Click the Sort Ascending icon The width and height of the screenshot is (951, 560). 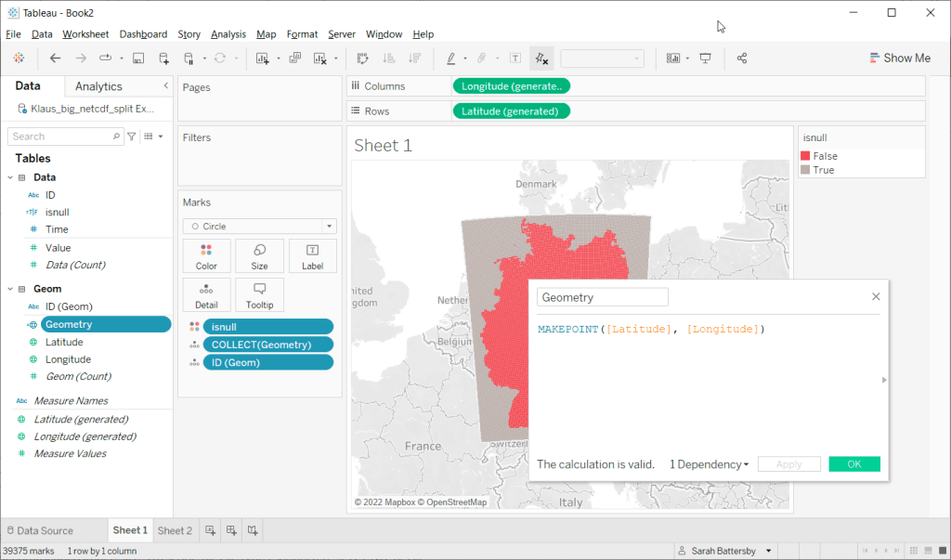(389, 59)
